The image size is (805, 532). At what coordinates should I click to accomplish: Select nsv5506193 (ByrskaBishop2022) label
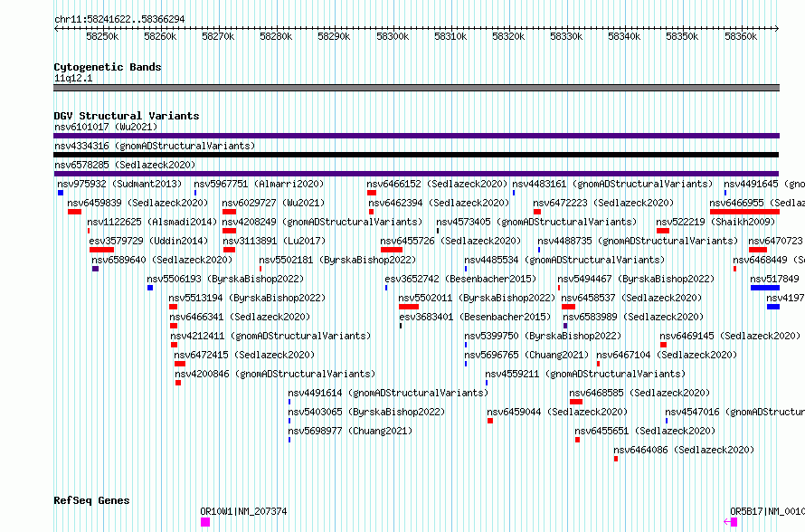pyautogui.click(x=225, y=279)
